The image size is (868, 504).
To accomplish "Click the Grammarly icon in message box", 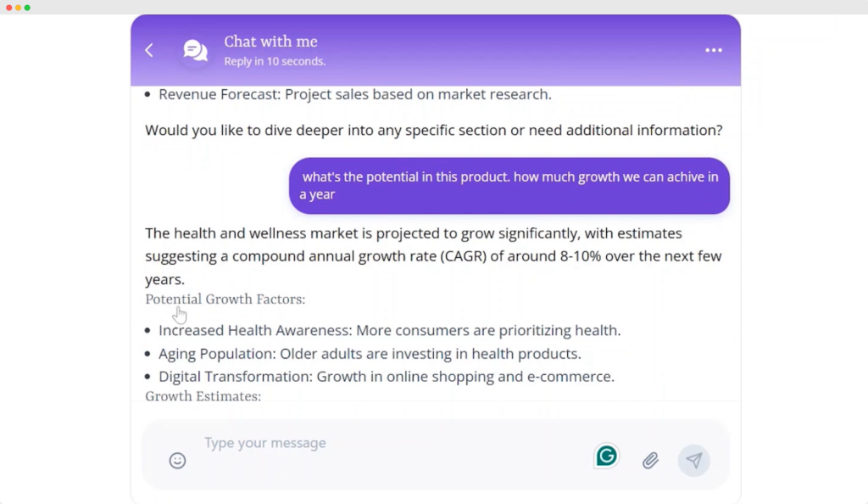I will click(x=606, y=456).
